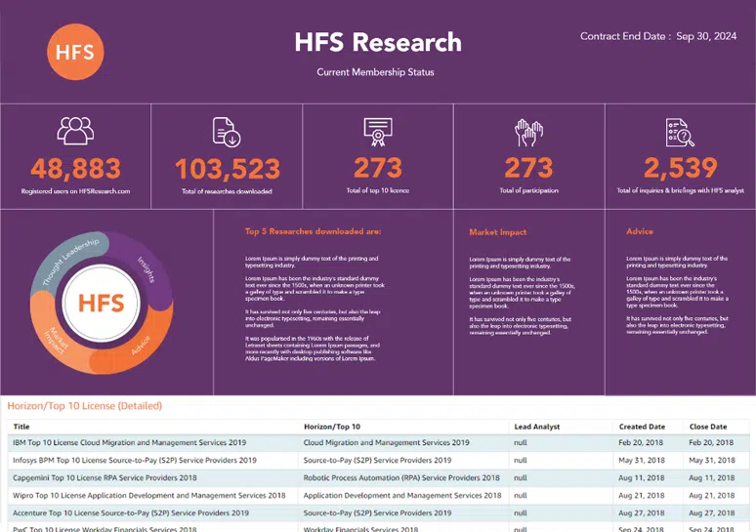Click the top 10 licence certificate icon
The height and width of the screenshot is (532, 756).
pos(377,131)
